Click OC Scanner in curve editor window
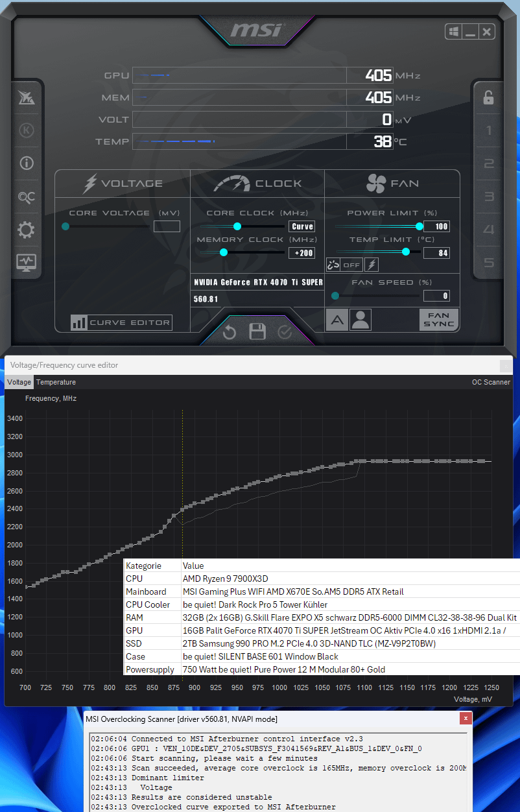Viewport: 520px width, 812px height. [x=491, y=382]
